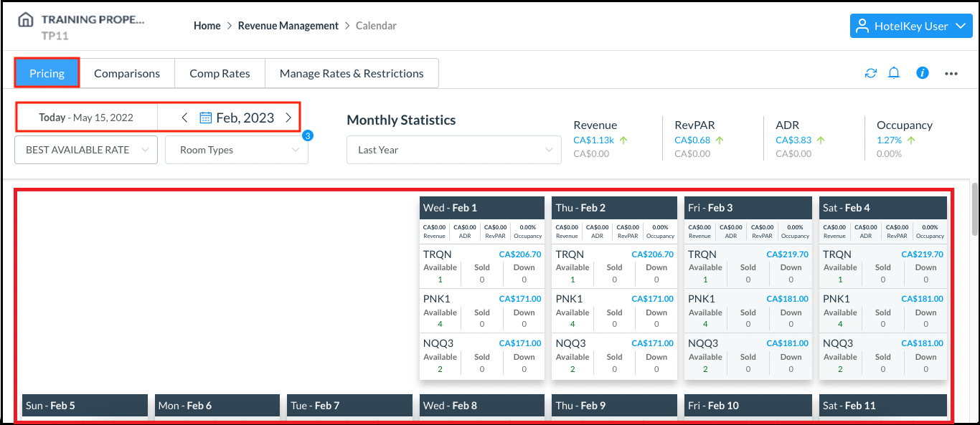Advance to next month with right arrow
This screenshot has height=425, width=980.
288,118
